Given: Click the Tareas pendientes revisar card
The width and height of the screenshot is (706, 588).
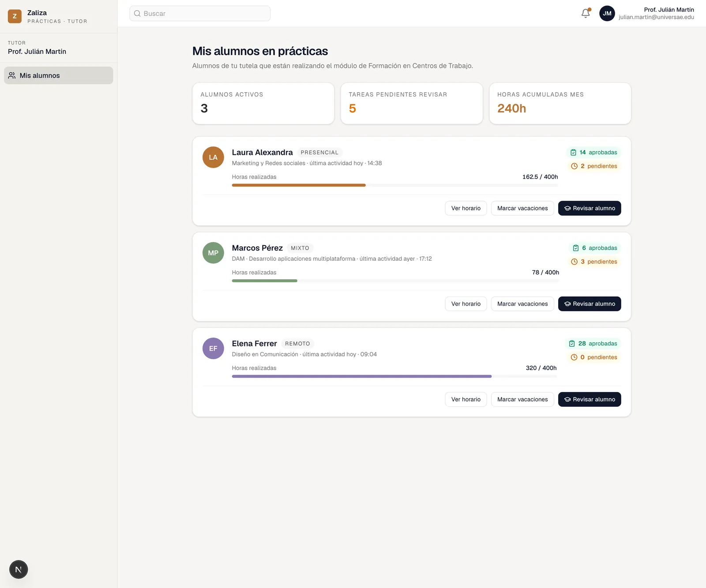Looking at the screenshot, I should click(412, 104).
